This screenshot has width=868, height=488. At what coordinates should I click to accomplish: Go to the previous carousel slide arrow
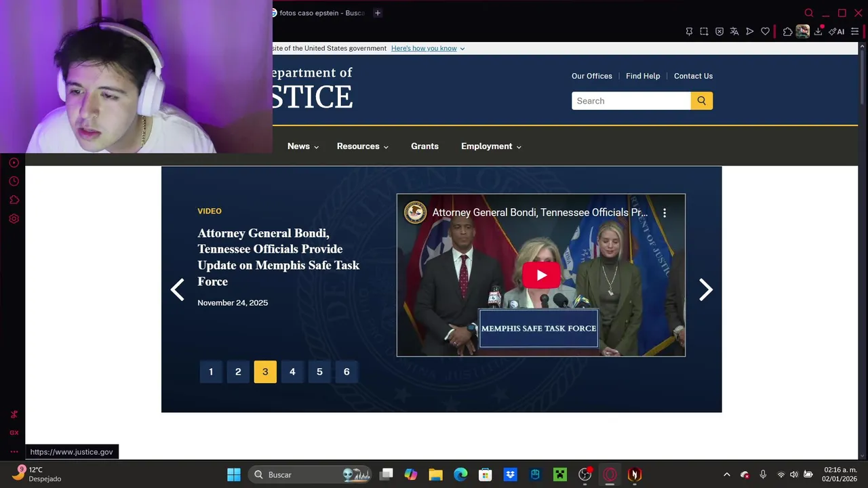click(x=177, y=290)
